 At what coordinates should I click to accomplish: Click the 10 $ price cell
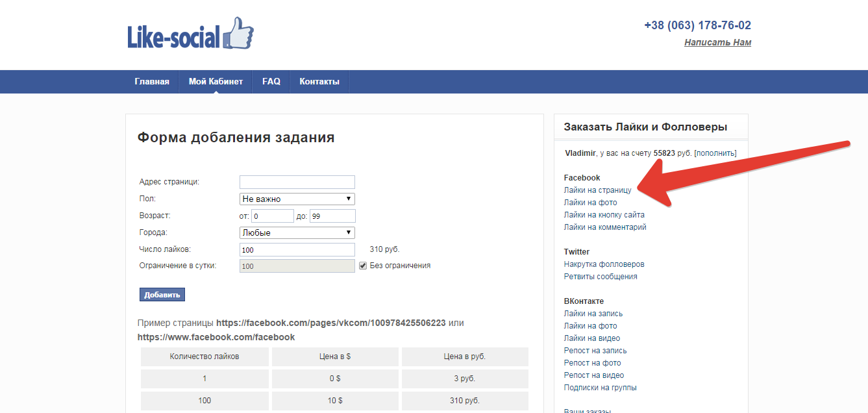point(335,401)
